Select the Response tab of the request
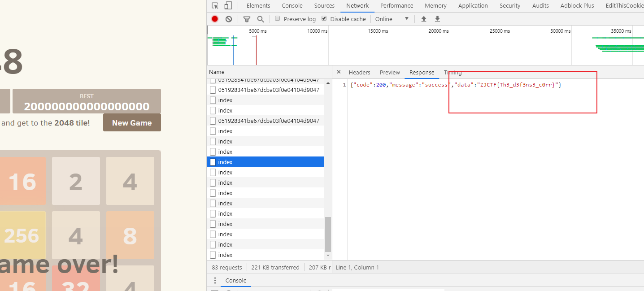 click(x=422, y=72)
